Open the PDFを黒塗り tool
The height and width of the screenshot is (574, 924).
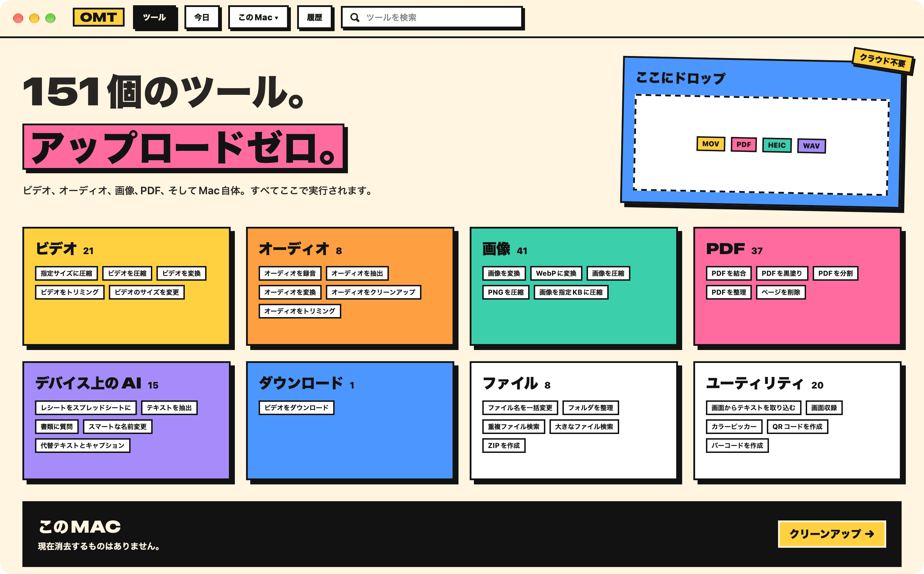pyautogui.click(x=782, y=273)
